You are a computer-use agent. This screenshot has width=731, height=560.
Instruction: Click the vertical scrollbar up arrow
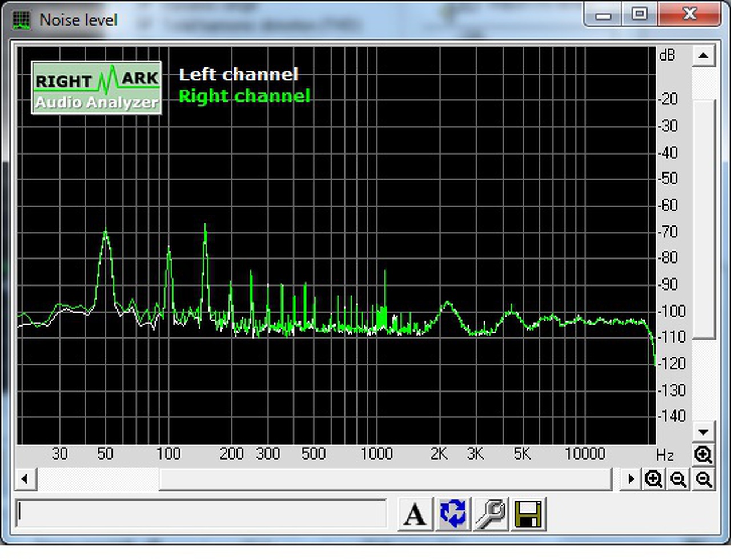click(704, 56)
